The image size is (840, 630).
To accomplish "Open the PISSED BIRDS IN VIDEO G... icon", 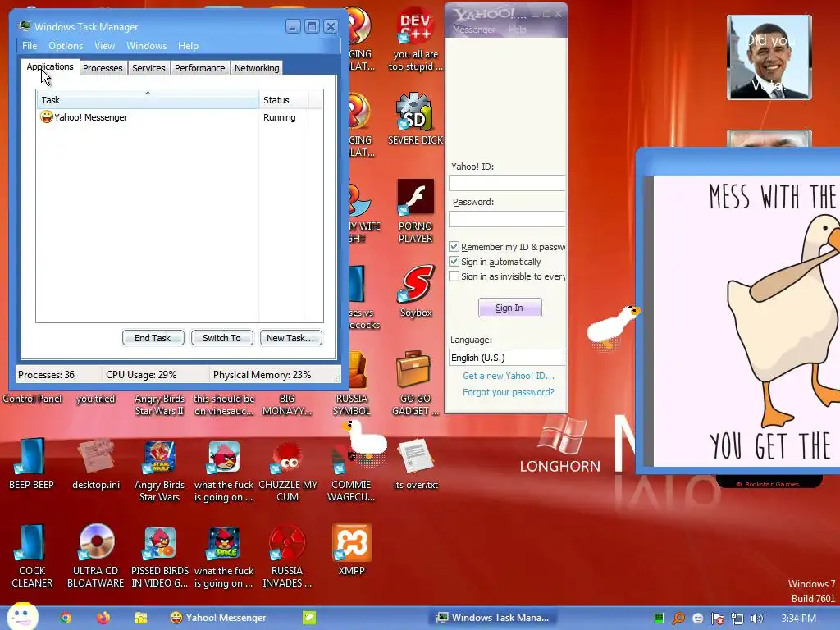I will 160,556.
